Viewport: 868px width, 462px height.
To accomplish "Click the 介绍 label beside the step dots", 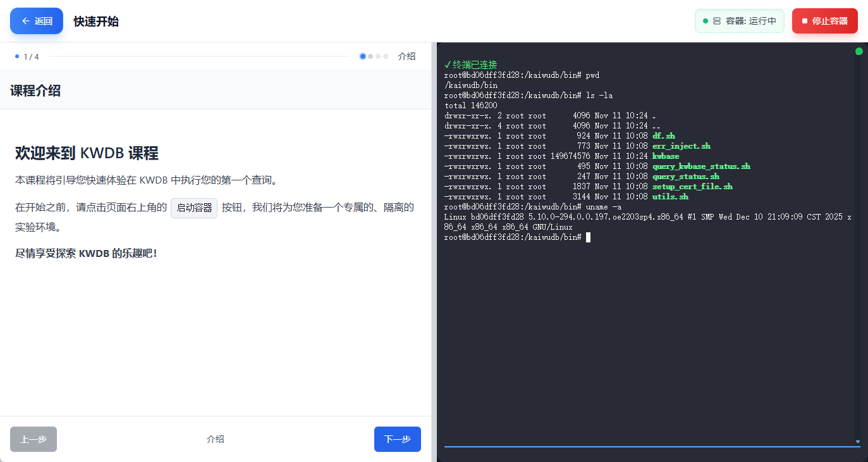I will (x=406, y=56).
